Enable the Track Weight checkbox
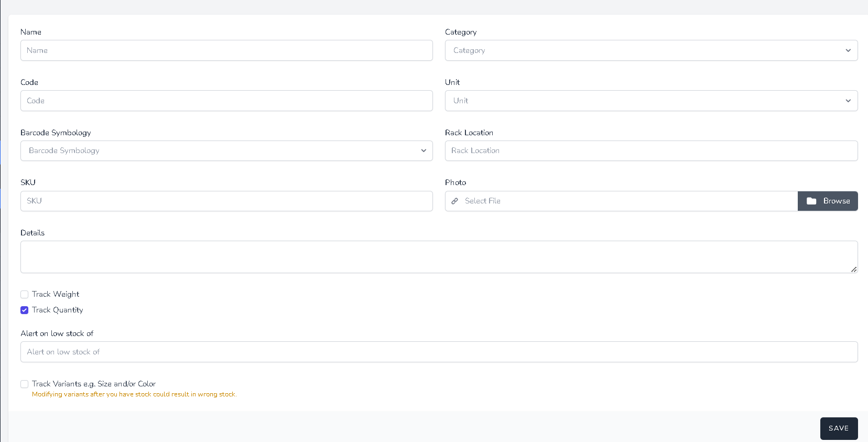The height and width of the screenshot is (442, 868). coord(25,294)
